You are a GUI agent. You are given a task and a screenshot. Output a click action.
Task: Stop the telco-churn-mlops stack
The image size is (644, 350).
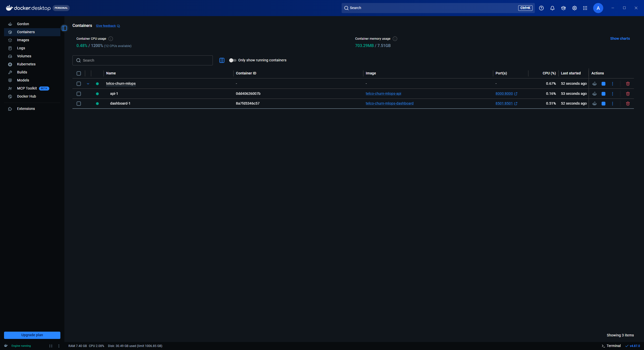[x=603, y=84]
